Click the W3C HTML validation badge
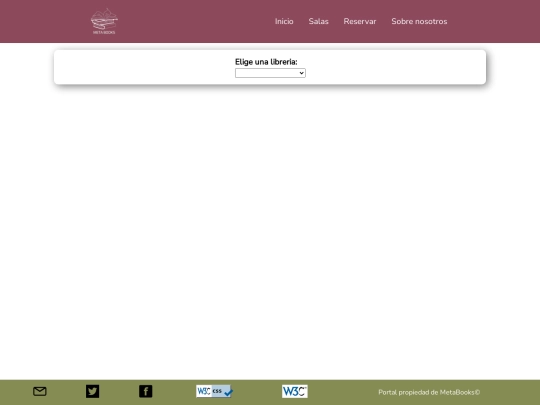 point(295,391)
